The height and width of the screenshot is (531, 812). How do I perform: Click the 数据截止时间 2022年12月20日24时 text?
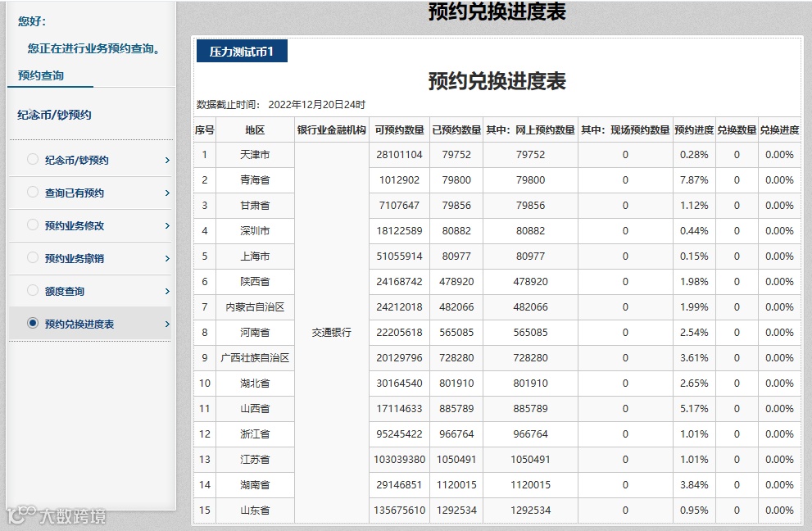click(x=281, y=105)
